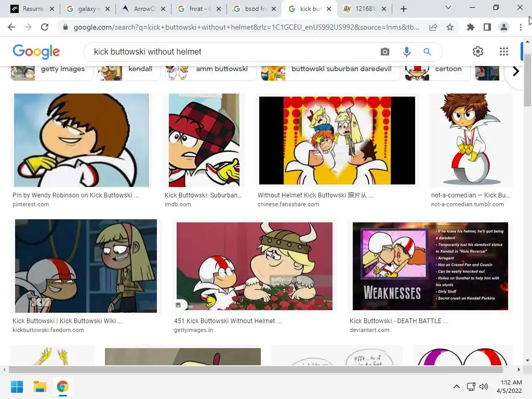Open 'Pin by Wendy Robinson' pinterest result

point(75,195)
